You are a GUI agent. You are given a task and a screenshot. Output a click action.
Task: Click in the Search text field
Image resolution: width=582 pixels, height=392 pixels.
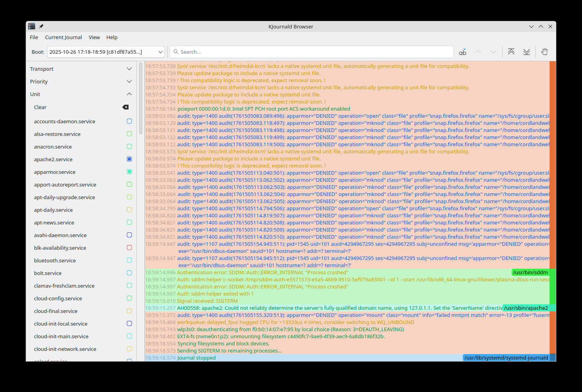312,52
